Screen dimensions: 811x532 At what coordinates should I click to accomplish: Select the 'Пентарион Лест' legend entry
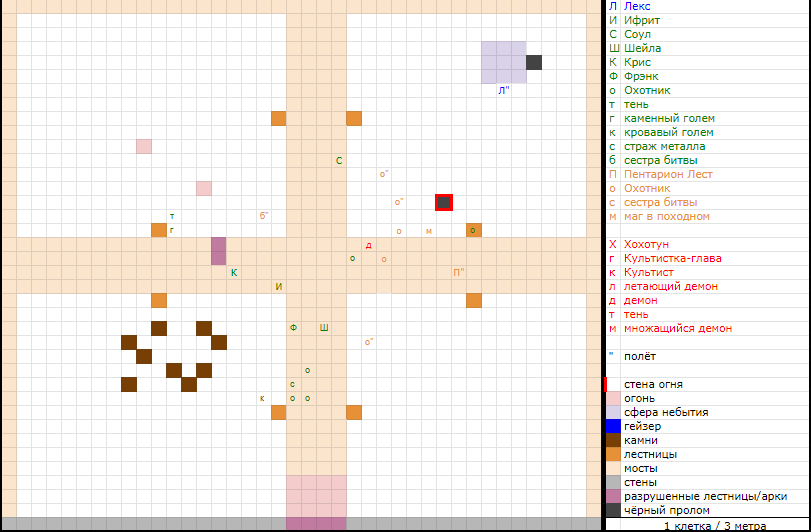(668, 174)
